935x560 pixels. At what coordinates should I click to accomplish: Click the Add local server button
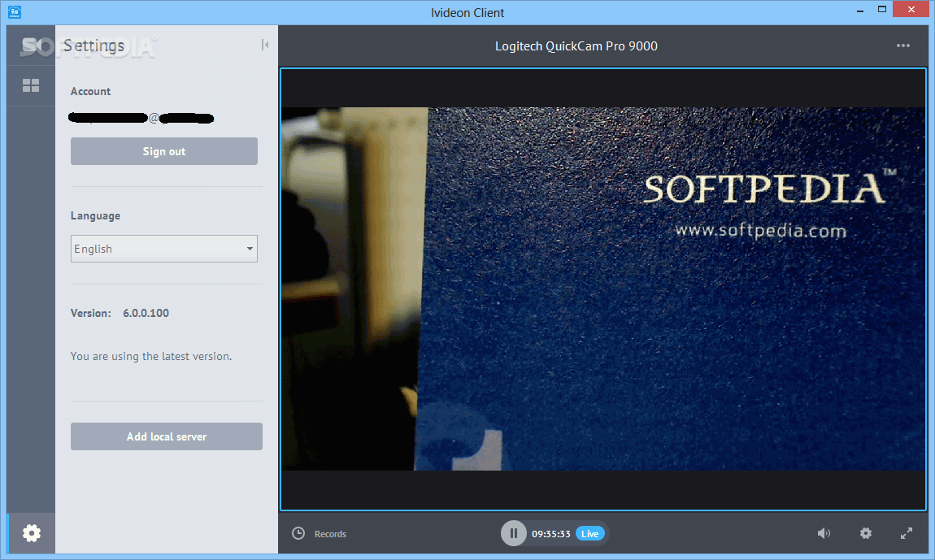pos(167,436)
